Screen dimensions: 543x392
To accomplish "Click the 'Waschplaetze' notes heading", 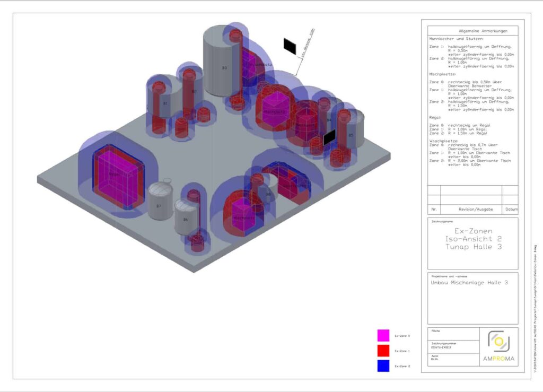I will (x=443, y=141).
